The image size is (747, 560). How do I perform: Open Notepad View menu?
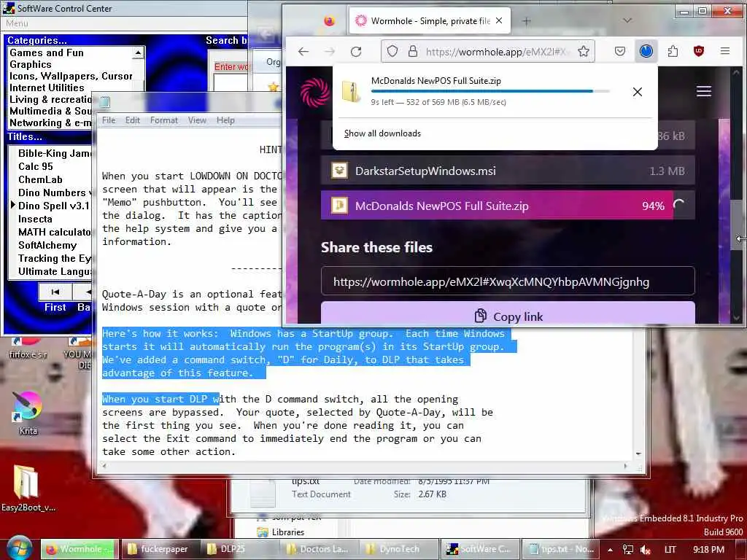[x=197, y=120]
